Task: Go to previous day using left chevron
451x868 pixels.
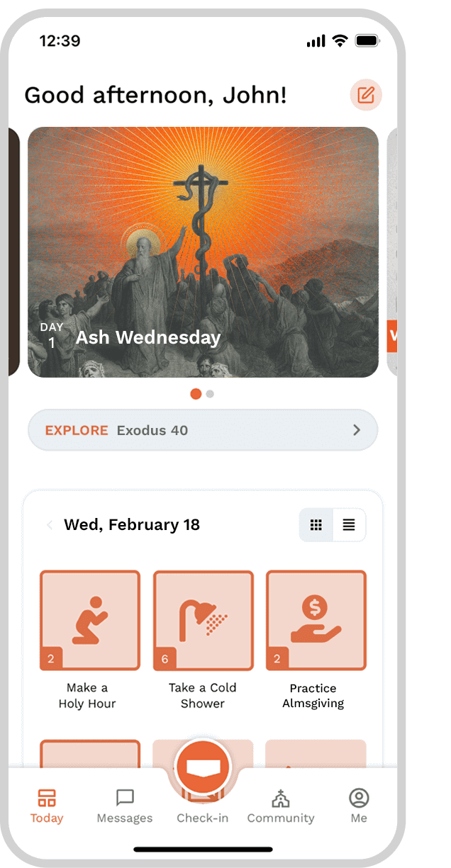Action: tap(50, 525)
